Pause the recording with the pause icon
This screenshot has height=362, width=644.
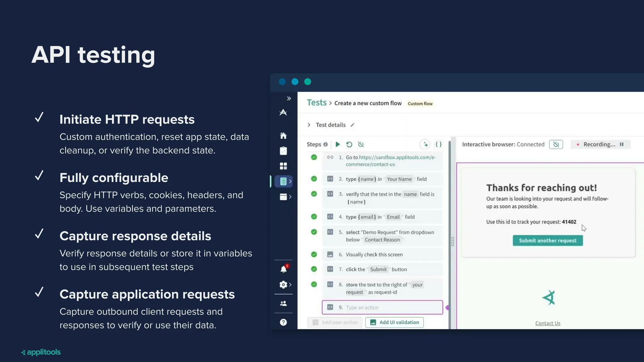pyautogui.click(x=622, y=145)
